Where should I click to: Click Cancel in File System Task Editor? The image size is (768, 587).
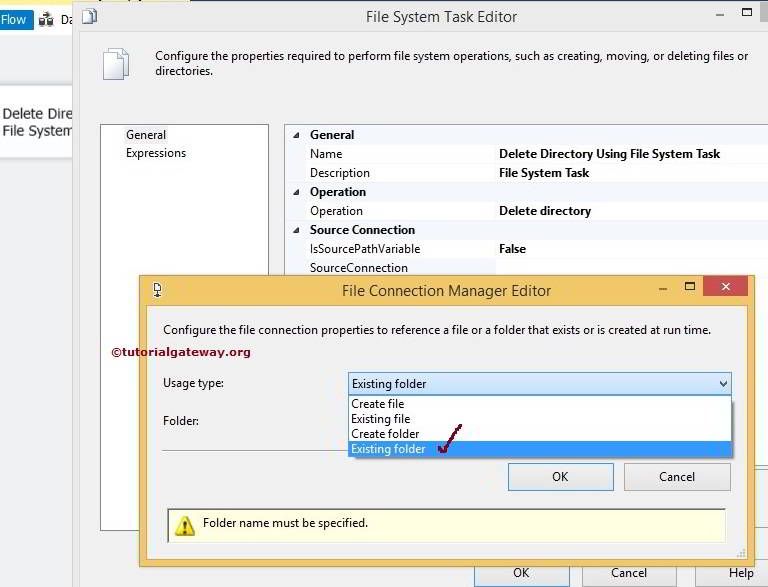629,576
